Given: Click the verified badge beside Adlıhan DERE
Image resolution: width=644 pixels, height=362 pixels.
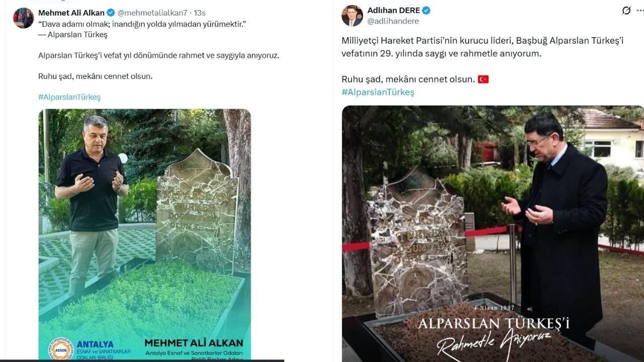Looking at the screenshot, I should (426, 11).
